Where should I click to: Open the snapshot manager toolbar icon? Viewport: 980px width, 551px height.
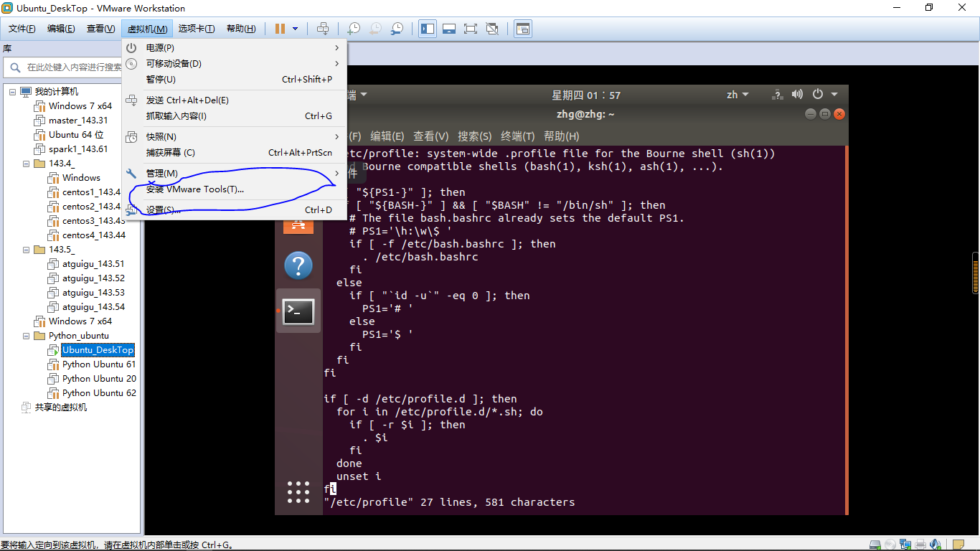pyautogui.click(x=397, y=29)
